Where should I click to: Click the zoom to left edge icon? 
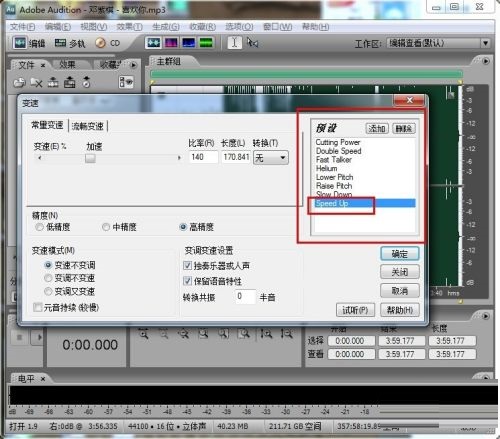point(266,333)
